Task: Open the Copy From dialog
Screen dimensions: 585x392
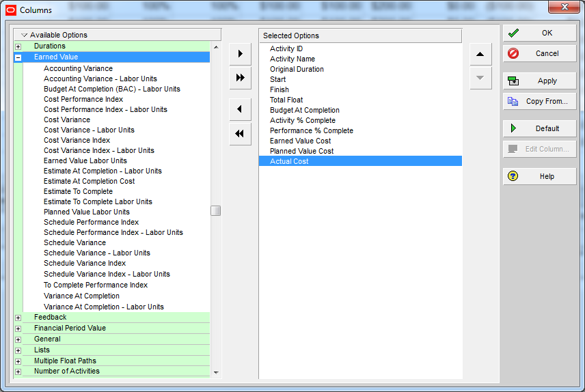Action: coord(539,101)
